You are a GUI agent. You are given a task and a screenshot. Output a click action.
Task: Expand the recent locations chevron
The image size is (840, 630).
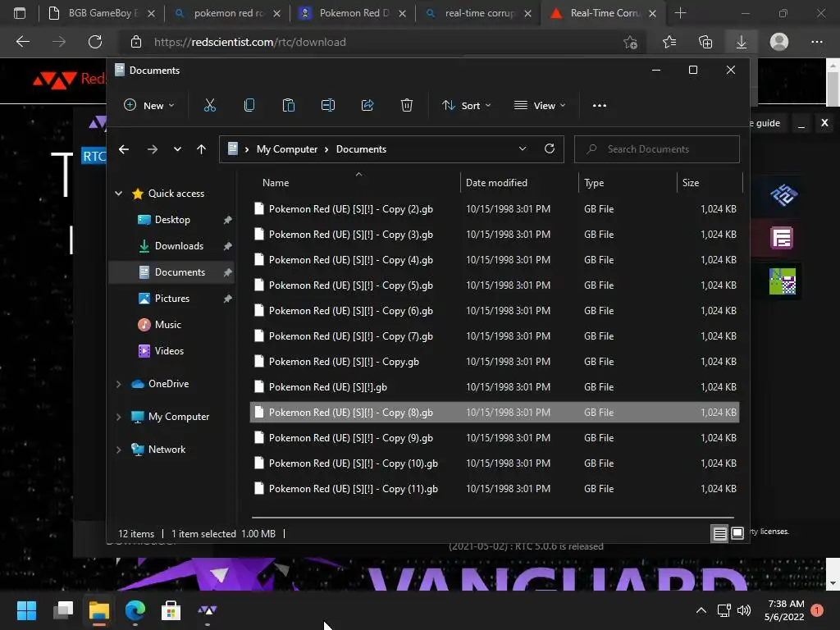click(x=177, y=149)
